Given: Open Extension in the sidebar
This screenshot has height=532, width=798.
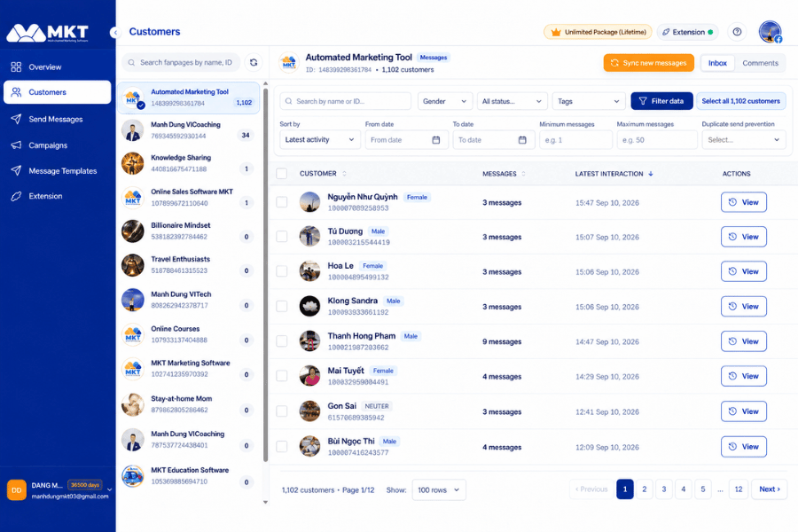Looking at the screenshot, I should 57,196.
